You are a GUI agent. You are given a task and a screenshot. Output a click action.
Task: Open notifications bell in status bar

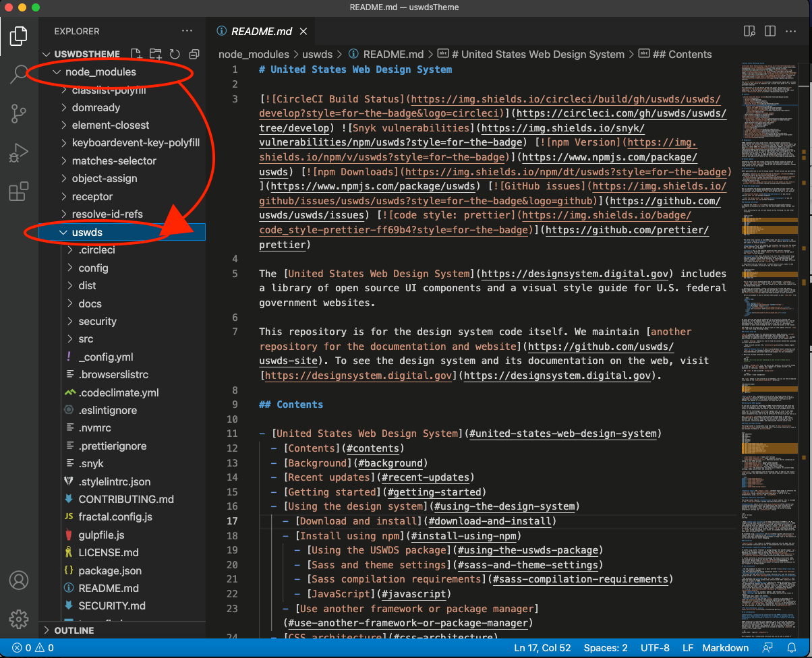(x=792, y=648)
